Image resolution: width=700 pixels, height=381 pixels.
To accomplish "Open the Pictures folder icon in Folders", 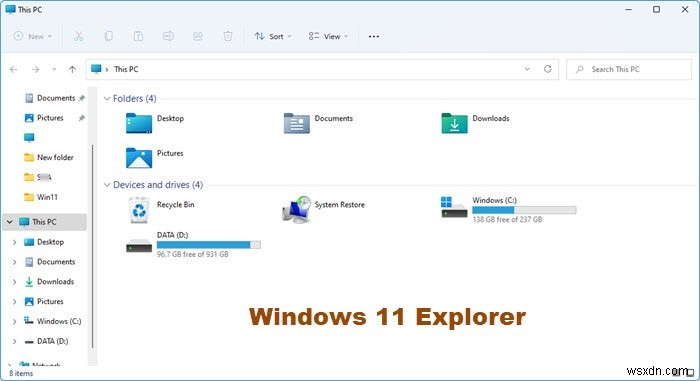I will pos(139,158).
